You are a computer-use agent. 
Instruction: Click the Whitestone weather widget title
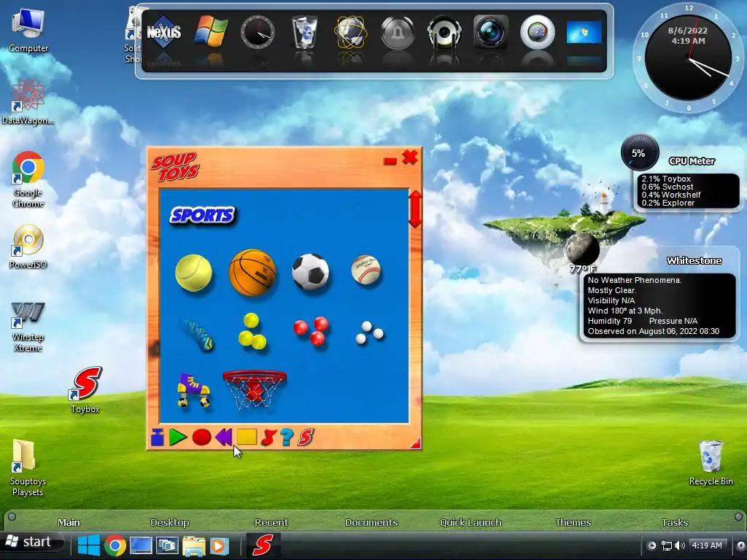[x=694, y=260]
